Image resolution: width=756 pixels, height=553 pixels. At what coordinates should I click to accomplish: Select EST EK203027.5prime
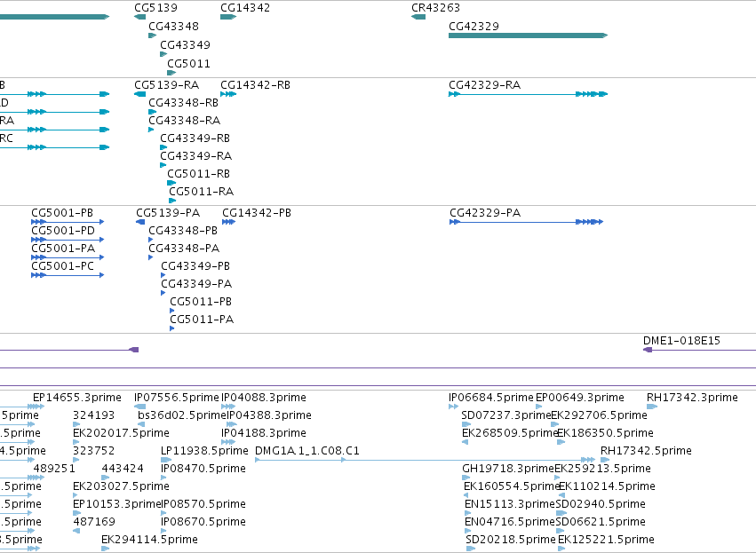click(x=121, y=486)
